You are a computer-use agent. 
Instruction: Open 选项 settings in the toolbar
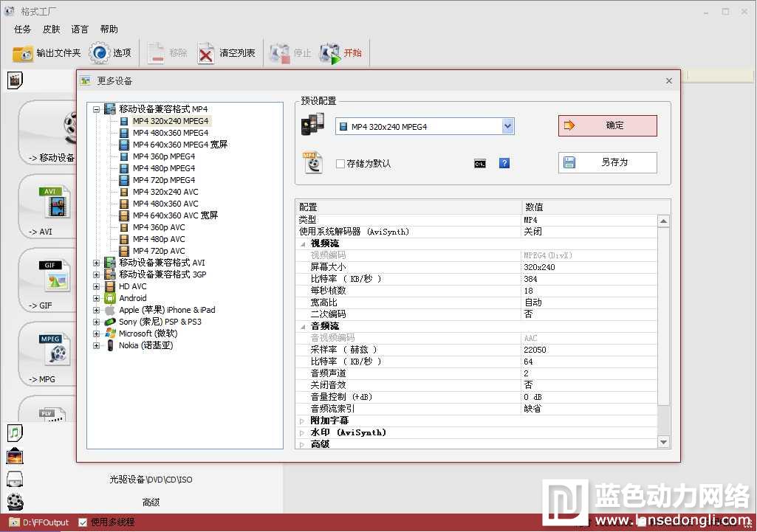coord(100,53)
